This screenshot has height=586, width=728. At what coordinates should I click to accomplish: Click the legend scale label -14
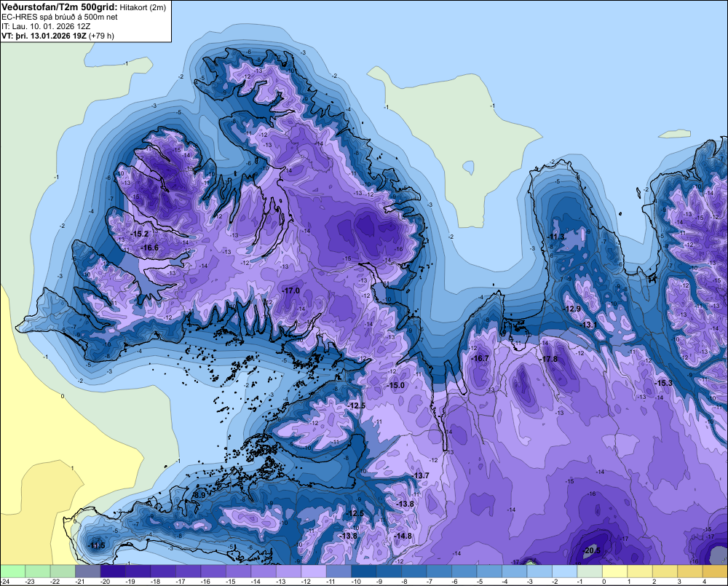click(256, 582)
